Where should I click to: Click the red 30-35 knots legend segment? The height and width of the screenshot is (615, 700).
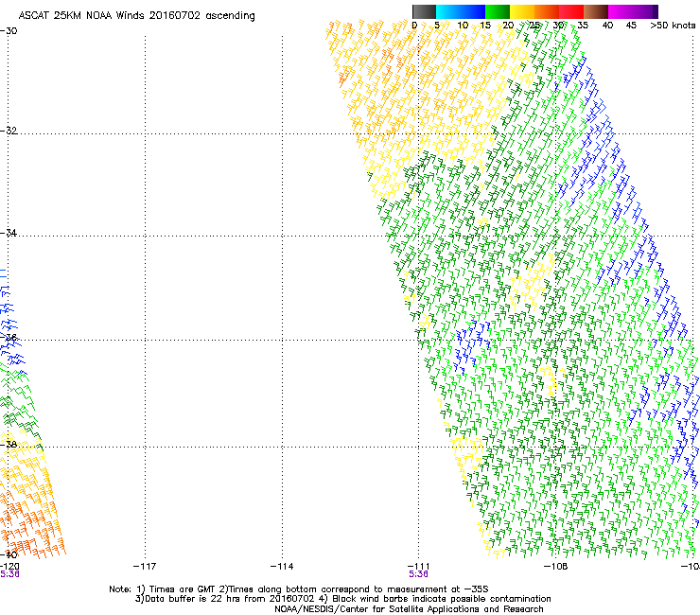571,11
